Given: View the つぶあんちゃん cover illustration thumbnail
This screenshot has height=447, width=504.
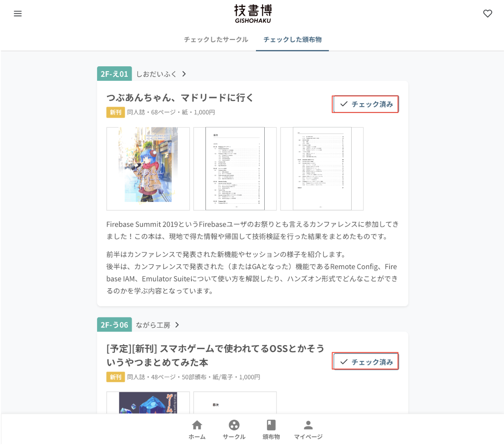Looking at the screenshot, I should tap(148, 169).
